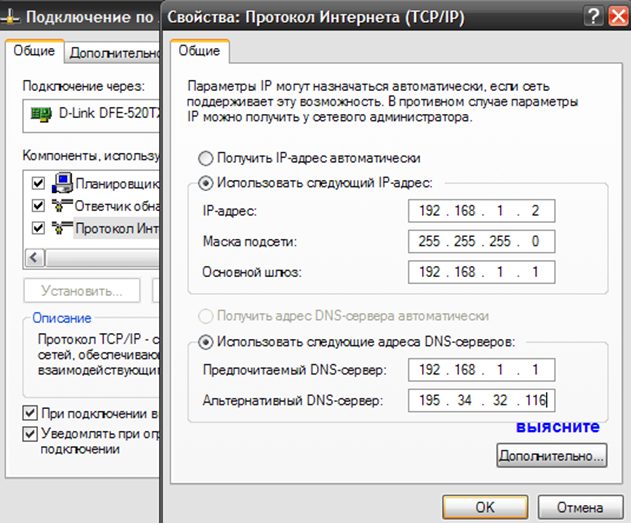Click the 'Описание' group label
Image resolution: width=631 pixels, height=523 pixels.
pos(62,318)
